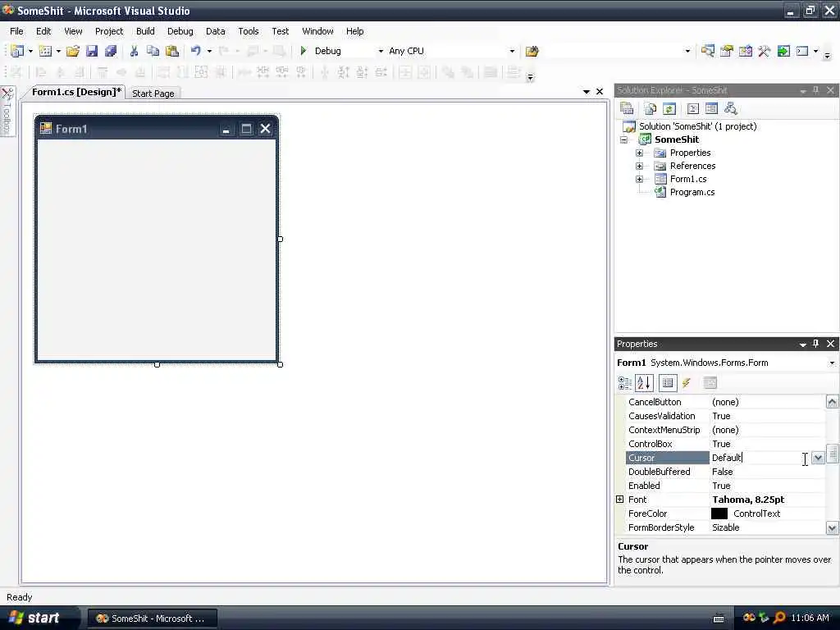Show the Properties list button in Properties panel
Image resolution: width=840 pixels, height=630 pixels.
coord(668,382)
